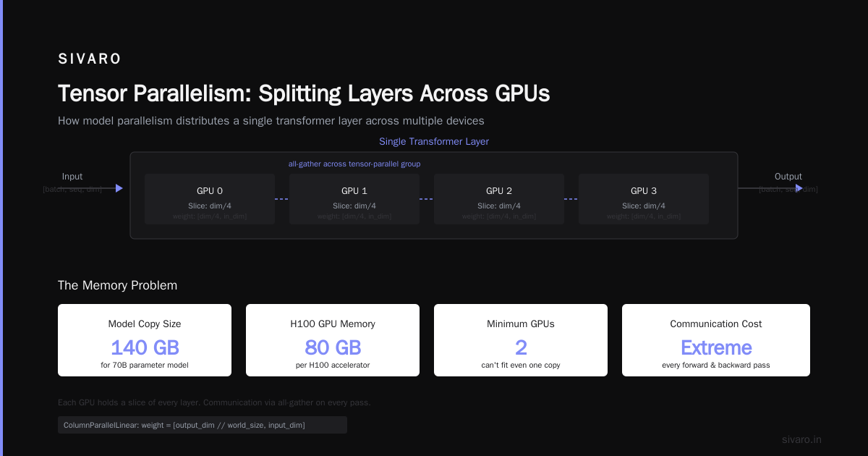This screenshot has height=456, width=868.
Task: Select the GPU 3 block
Action: pos(644,199)
